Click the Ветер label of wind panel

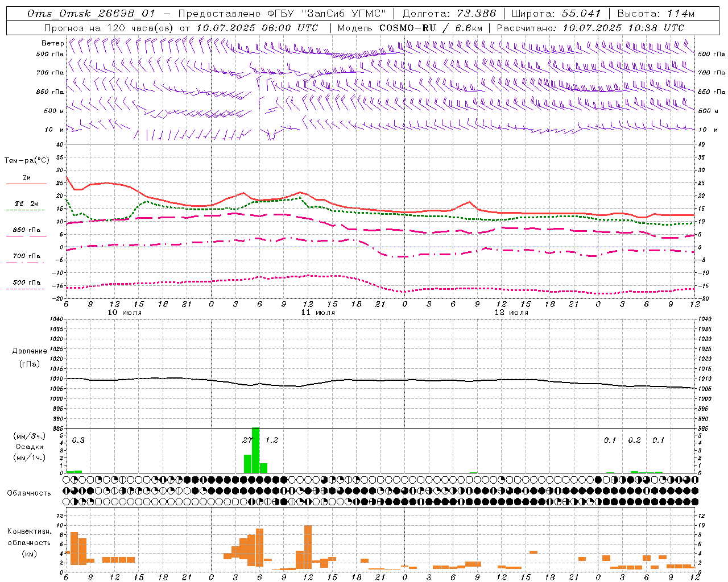tap(52, 43)
